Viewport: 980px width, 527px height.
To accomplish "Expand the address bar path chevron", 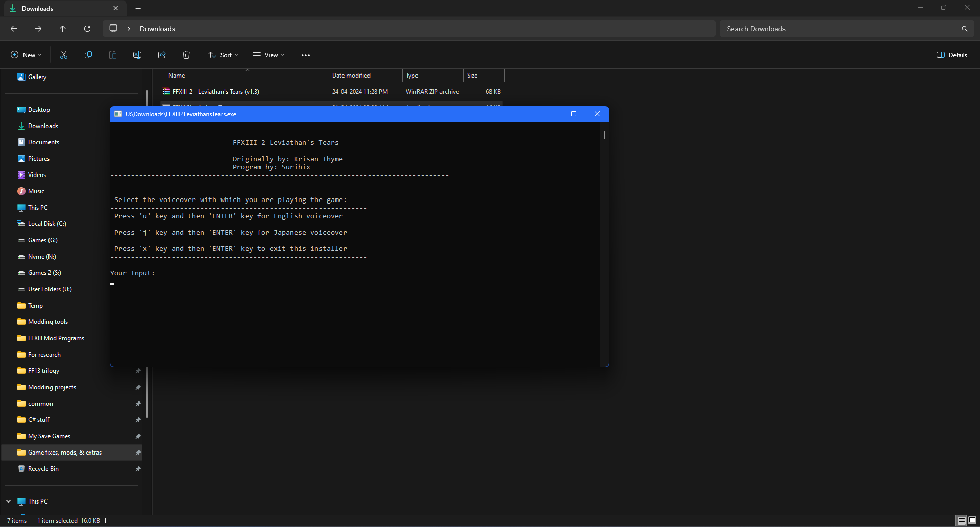I will point(129,29).
